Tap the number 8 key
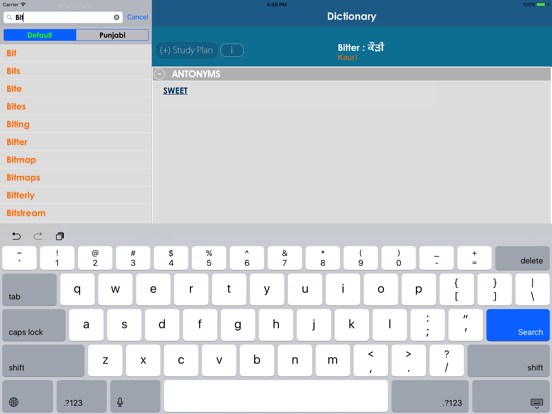 [323, 258]
